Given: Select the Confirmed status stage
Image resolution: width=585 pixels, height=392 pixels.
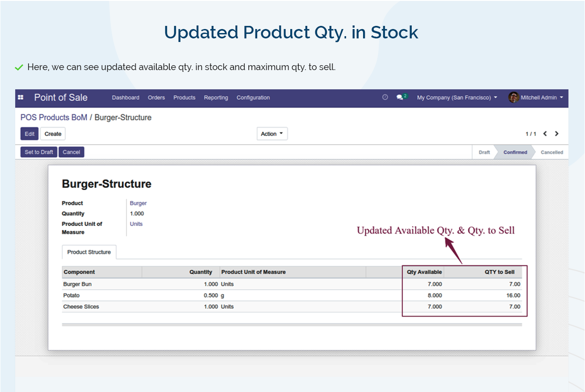Looking at the screenshot, I should click(x=515, y=152).
